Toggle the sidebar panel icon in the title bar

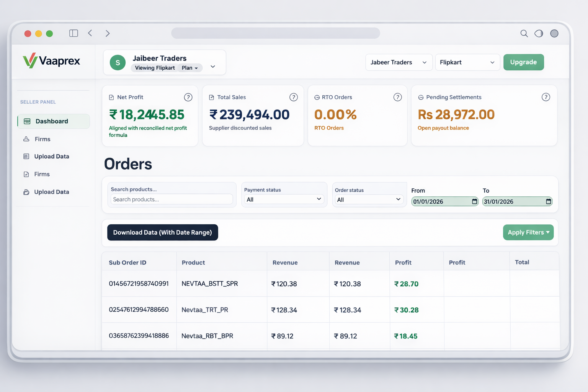[x=73, y=33]
